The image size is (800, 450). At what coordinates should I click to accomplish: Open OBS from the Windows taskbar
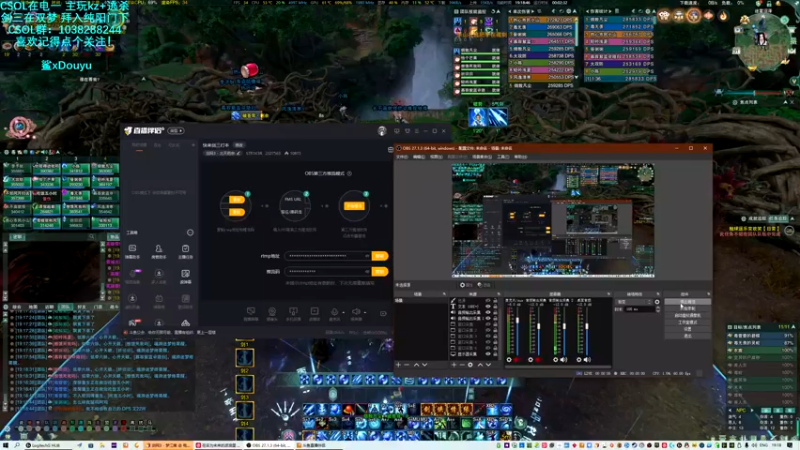point(269,445)
